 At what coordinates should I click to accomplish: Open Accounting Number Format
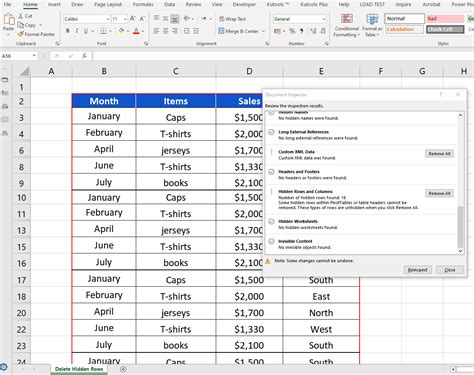click(277, 31)
